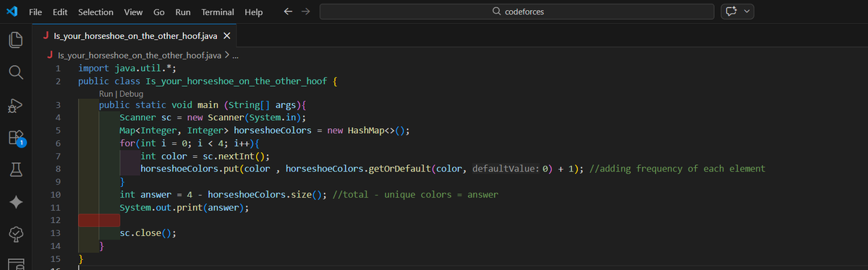This screenshot has width=868, height=270.
Task: Click the Run code lens above main
Action: 106,94
